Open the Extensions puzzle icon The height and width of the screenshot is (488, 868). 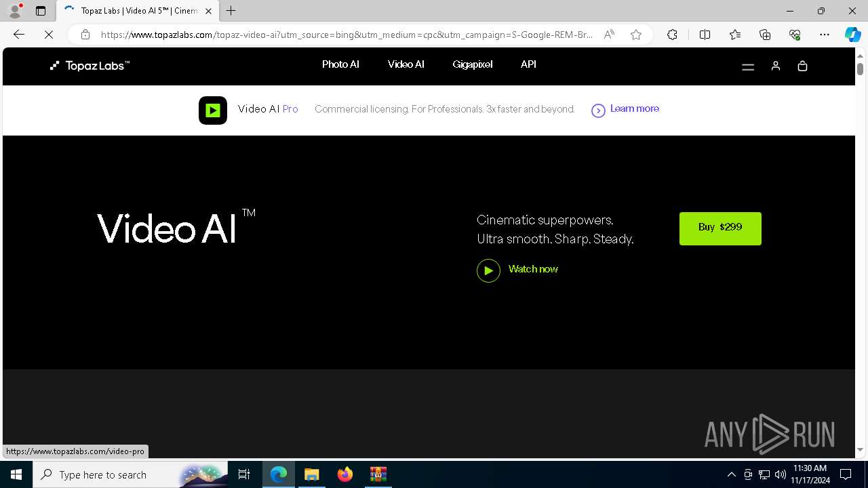(672, 35)
